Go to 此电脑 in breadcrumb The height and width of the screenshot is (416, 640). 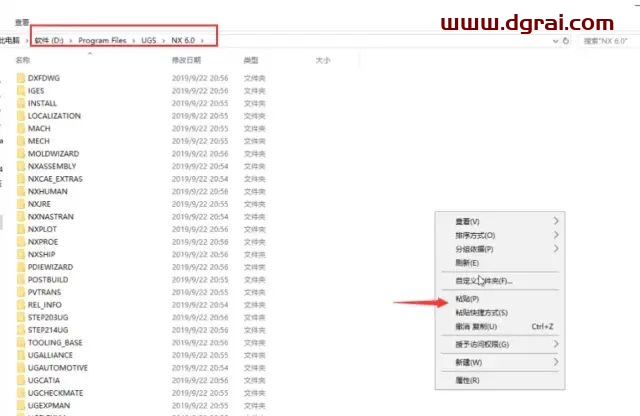(9, 40)
